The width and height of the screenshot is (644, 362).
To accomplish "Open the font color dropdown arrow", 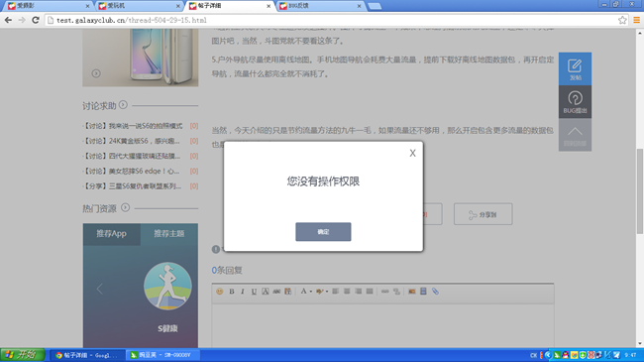I will pyautogui.click(x=311, y=292).
